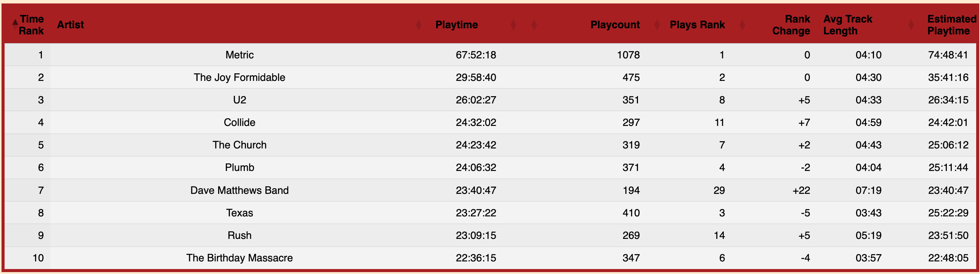Click the Rank Change column header

(x=791, y=25)
